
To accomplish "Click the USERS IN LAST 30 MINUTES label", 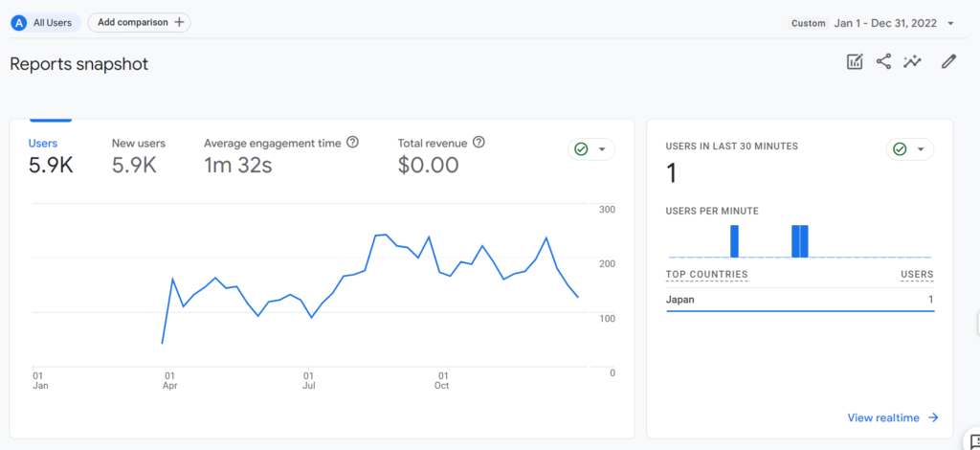I will point(731,146).
